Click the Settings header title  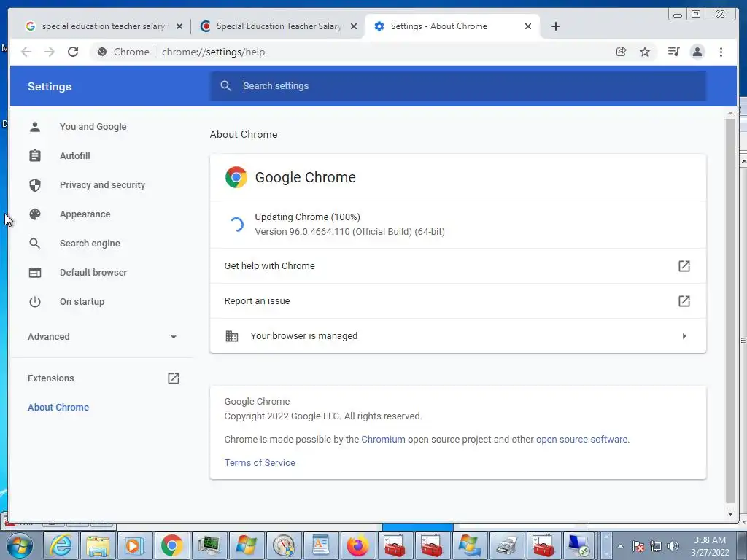tap(50, 87)
